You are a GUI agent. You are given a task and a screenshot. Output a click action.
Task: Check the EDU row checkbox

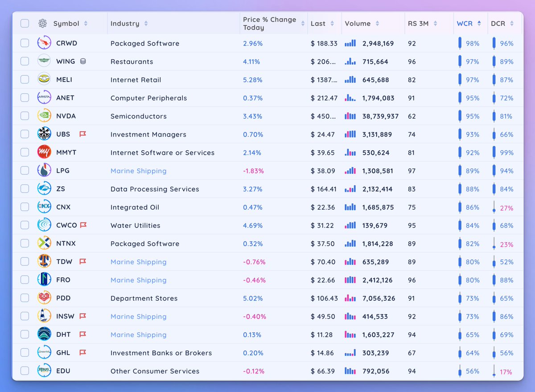click(x=25, y=371)
